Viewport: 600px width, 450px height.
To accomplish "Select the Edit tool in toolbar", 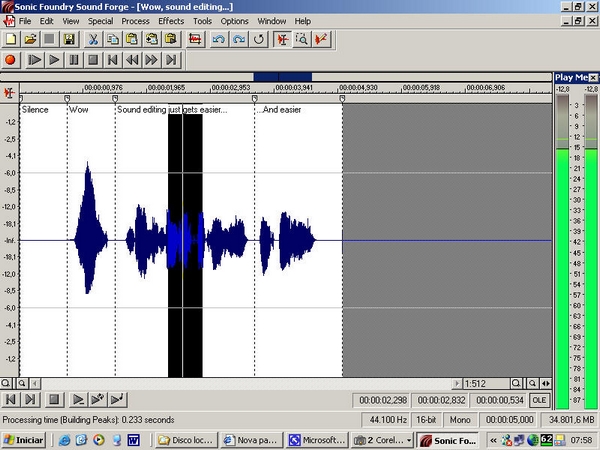I will point(282,39).
